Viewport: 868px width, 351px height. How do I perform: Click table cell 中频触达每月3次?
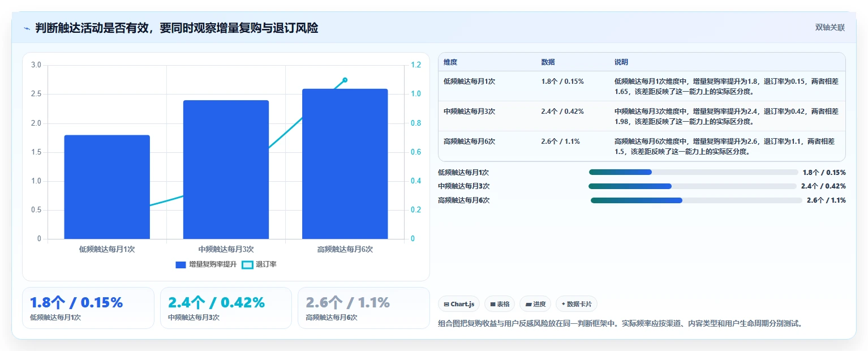coord(470,112)
